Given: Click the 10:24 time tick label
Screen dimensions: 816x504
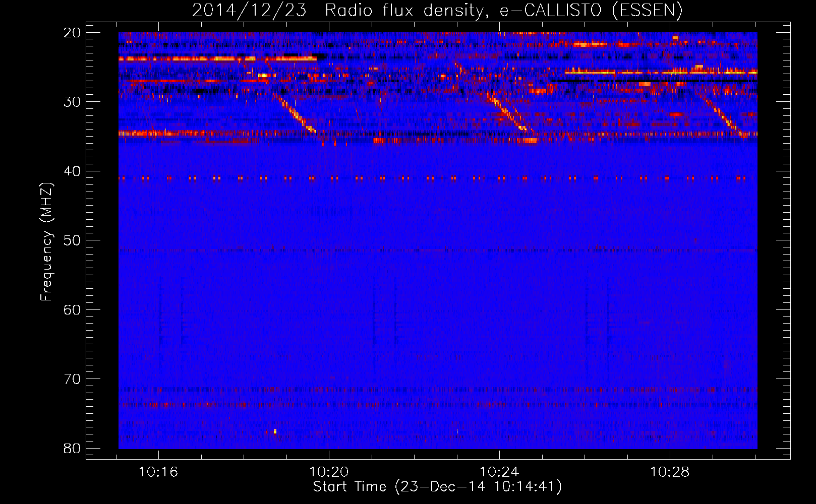Looking at the screenshot, I should (x=499, y=472).
